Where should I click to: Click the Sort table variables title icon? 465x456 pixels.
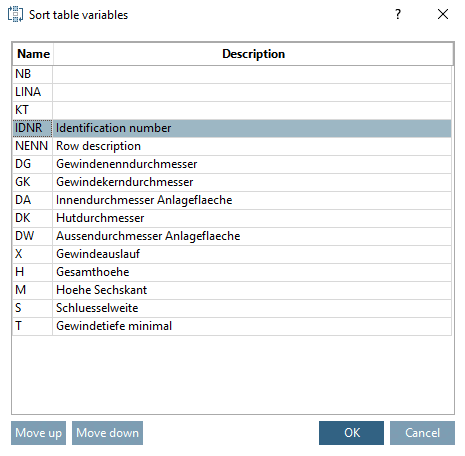15,15
